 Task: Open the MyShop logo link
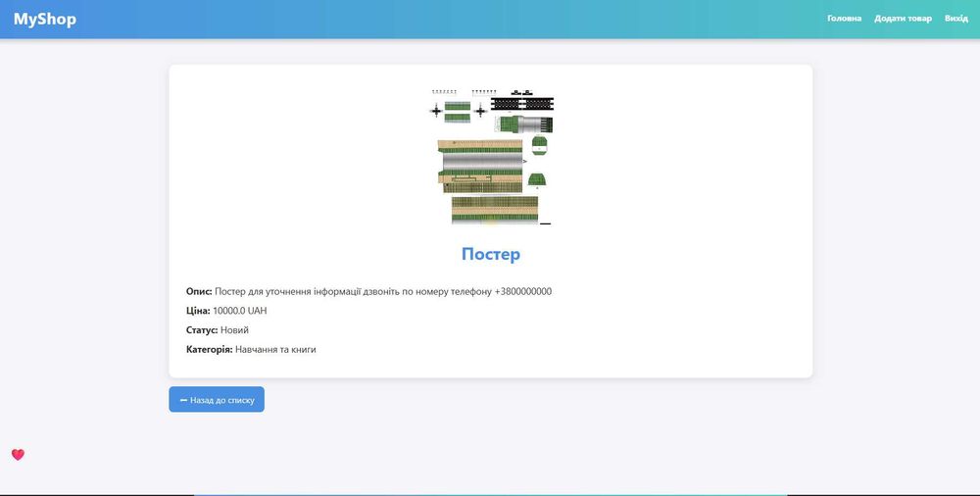pyautogui.click(x=45, y=19)
